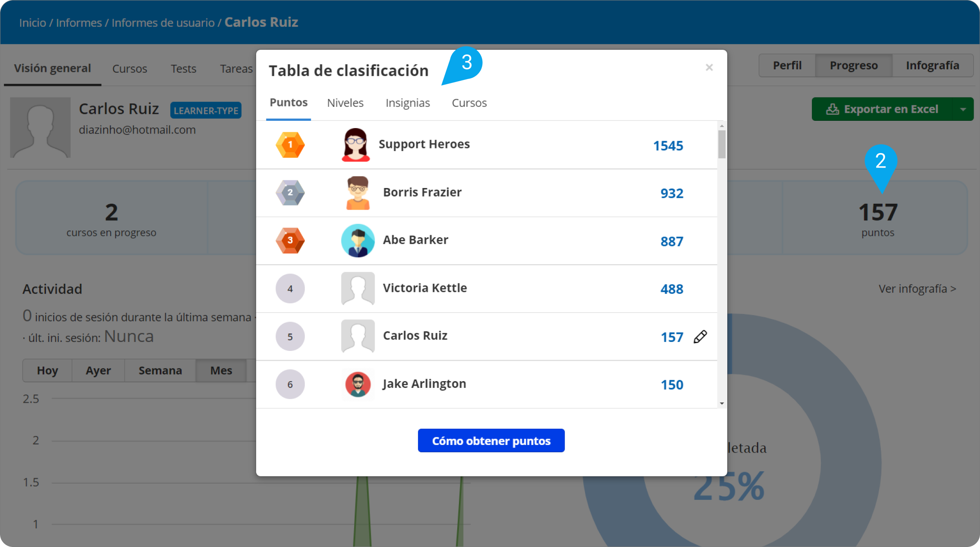Click the Jake Arlington name

pyautogui.click(x=424, y=384)
